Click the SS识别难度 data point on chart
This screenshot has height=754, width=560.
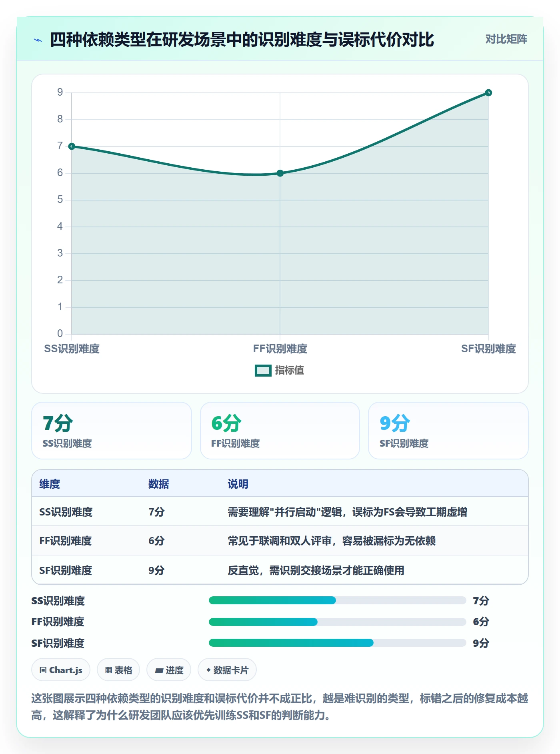pyautogui.click(x=72, y=146)
